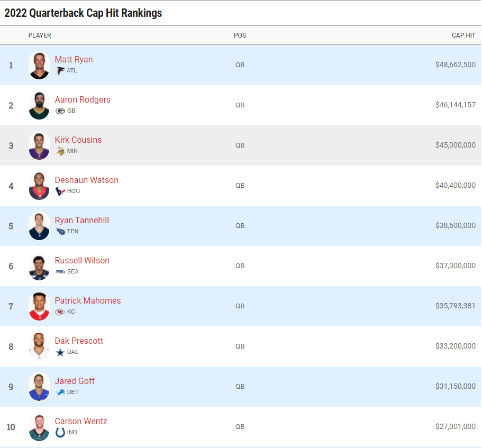This screenshot has height=448, width=482.
Task: Click the Minnesota Vikings logo icon
Action: click(x=60, y=151)
